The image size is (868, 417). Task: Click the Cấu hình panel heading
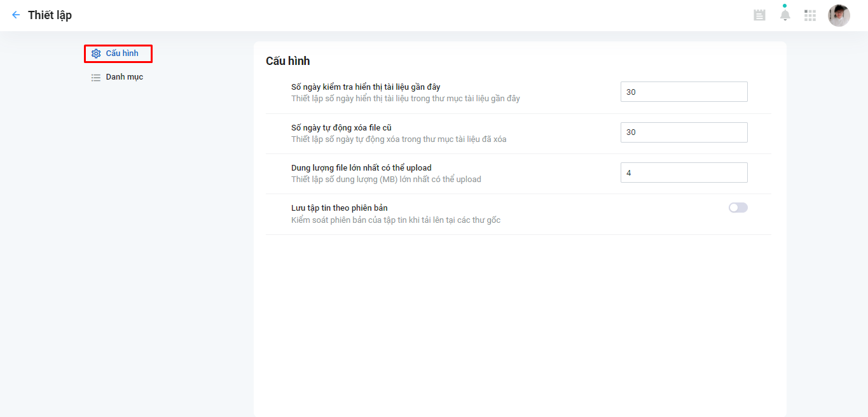pyautogui.click(x=288, y=61)
